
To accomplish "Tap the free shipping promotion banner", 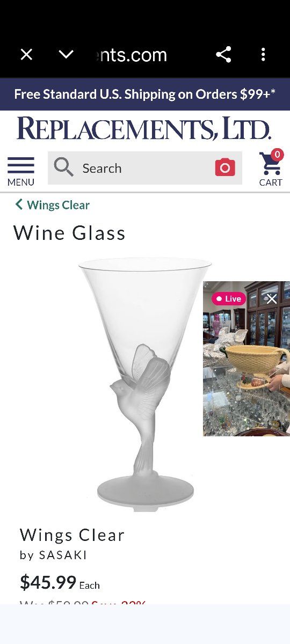I will [145, 94].
